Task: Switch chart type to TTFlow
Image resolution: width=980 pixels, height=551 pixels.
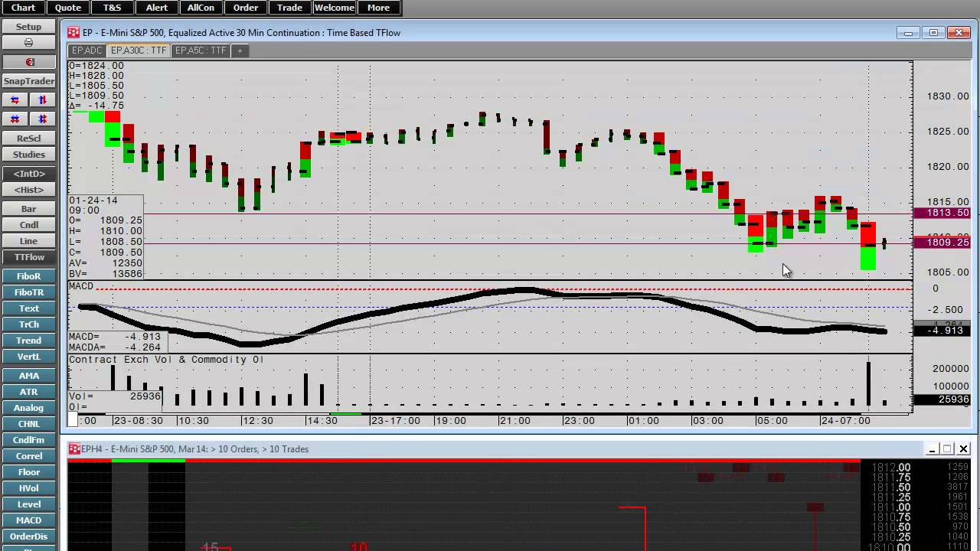Action: pos(29,257)
